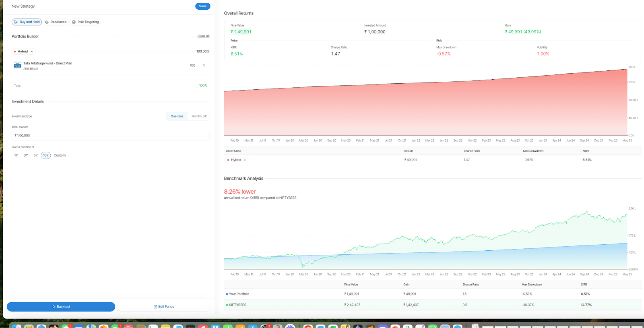Click the Initial amount input field
644x328 pixels.
[110, 136]
